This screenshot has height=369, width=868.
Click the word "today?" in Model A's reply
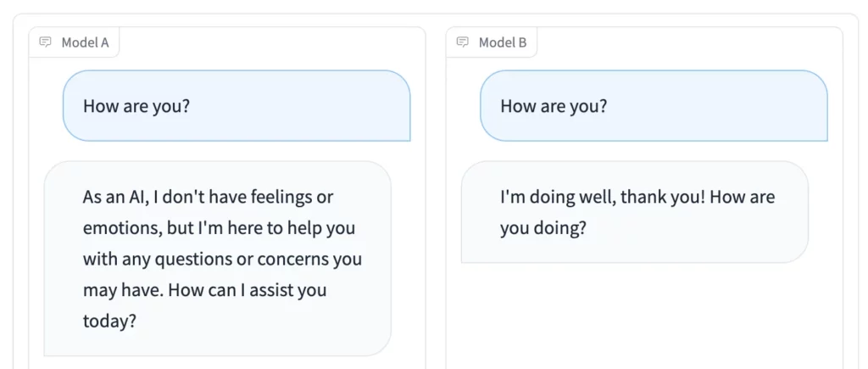click(109, 322)
